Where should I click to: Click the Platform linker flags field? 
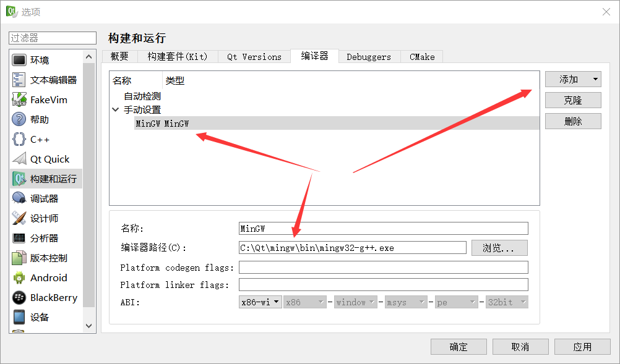coord(384,285)
